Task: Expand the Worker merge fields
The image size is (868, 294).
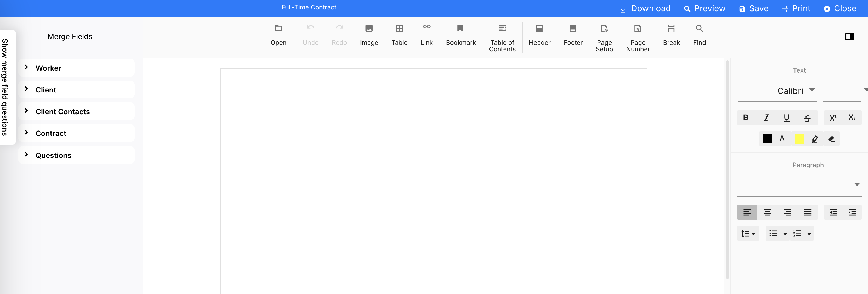Action: click(x=77, y=68)
